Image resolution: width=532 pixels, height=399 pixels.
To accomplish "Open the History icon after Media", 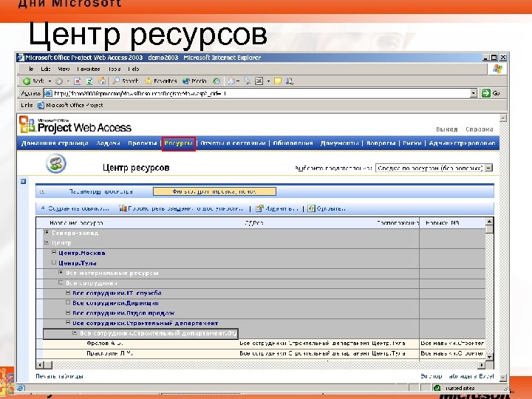I will tap(216, 81).
